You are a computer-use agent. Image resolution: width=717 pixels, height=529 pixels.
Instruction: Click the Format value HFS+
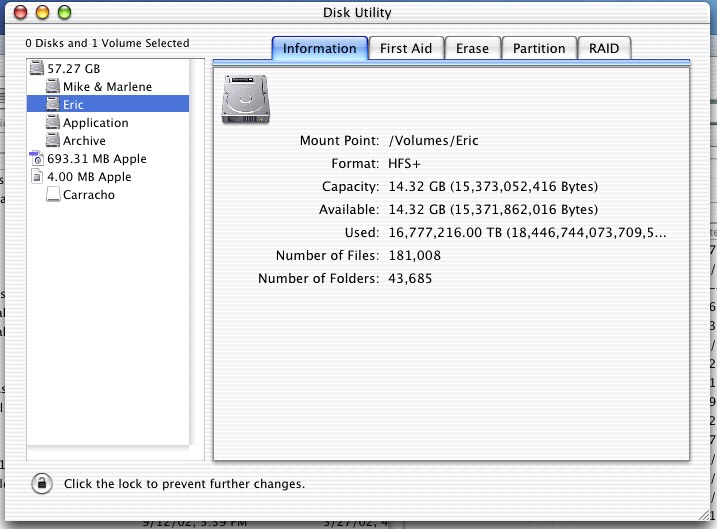coord(404,163)
